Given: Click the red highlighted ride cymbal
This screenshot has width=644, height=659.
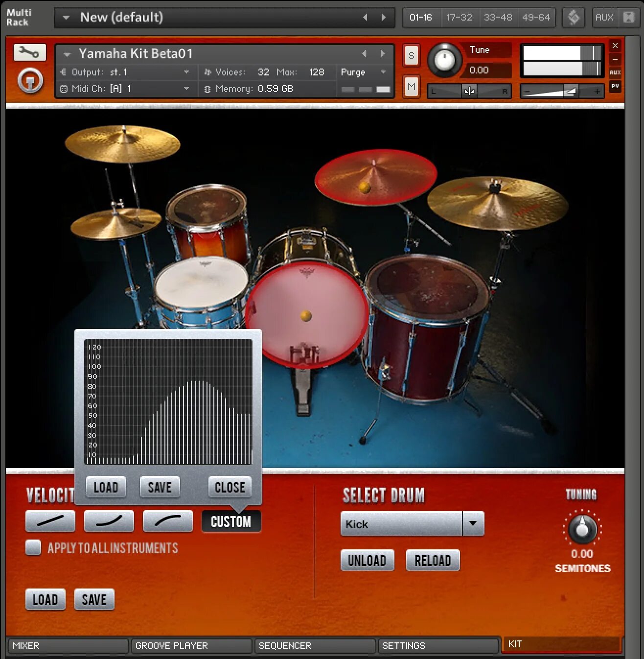Looking at the screenshot, I should pyautogui.click(x=375, y=177).
